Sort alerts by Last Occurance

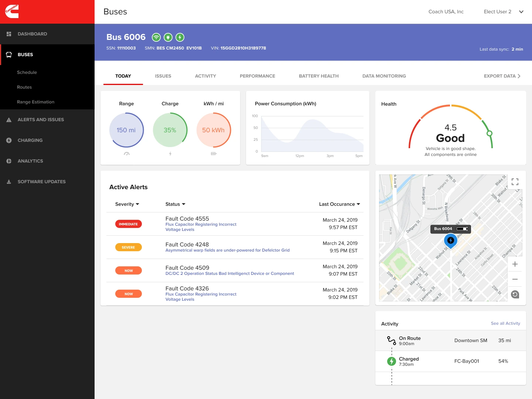tap(340, 204)
